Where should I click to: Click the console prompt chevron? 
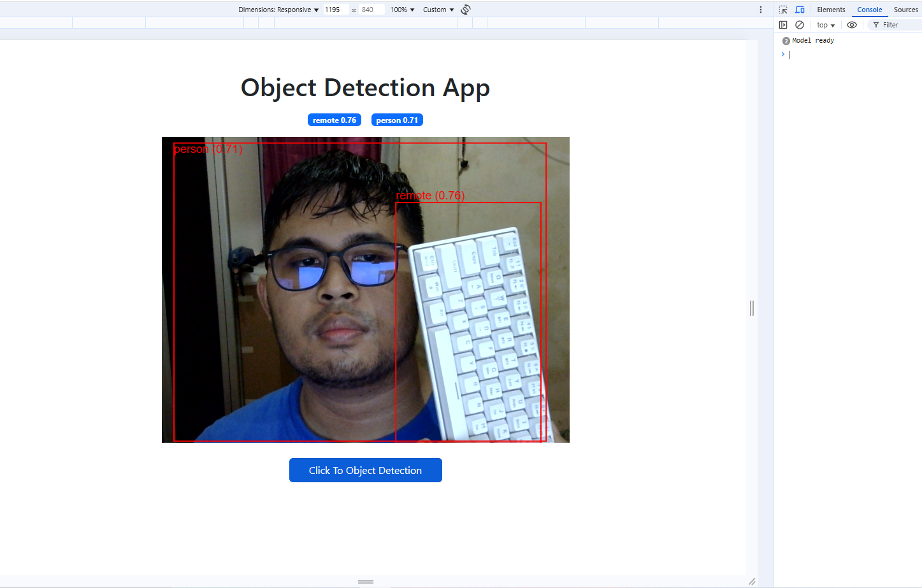coord(782,54)
